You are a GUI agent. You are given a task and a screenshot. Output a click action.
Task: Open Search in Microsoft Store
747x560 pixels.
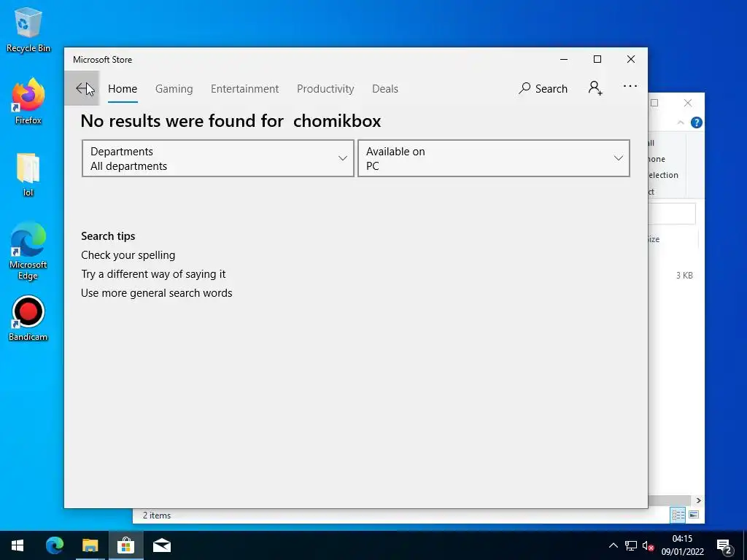click(543, 88)
